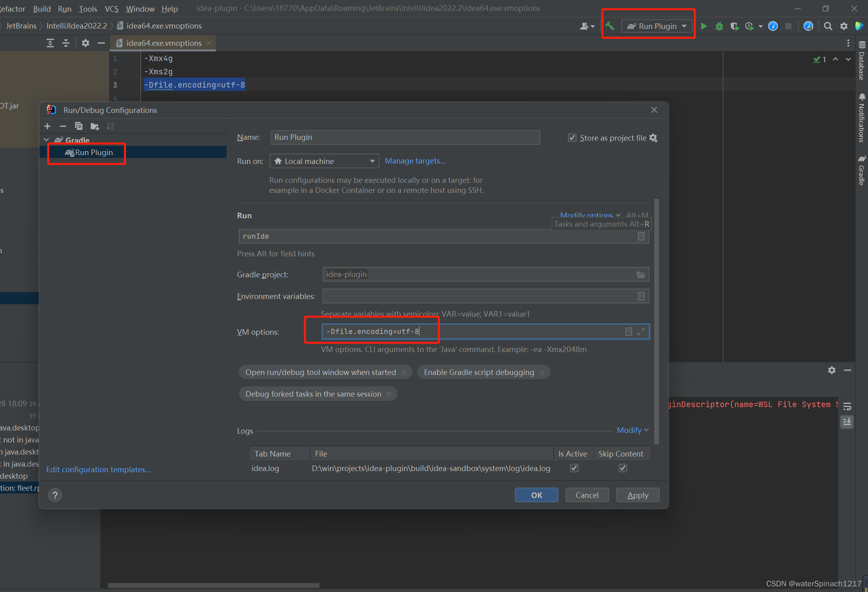The image size is (868, 592).
Task: Click the Name input field
Action: pos(405,137)
